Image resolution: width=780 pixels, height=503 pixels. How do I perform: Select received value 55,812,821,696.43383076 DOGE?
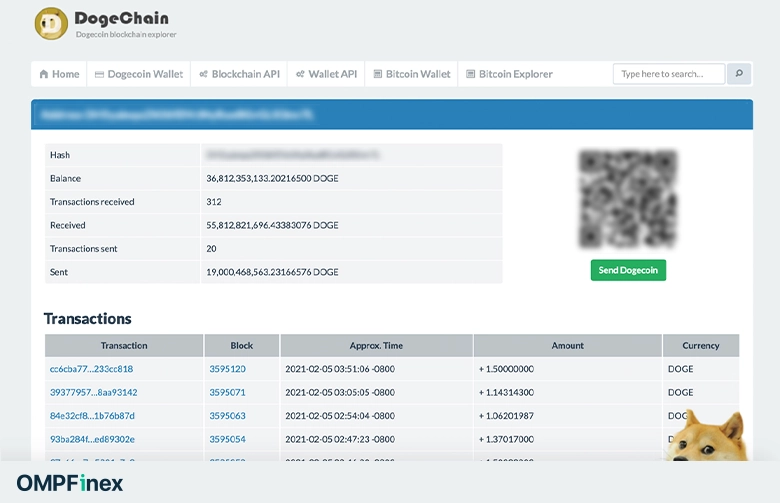pyautogui.click(x=272, y=225)
